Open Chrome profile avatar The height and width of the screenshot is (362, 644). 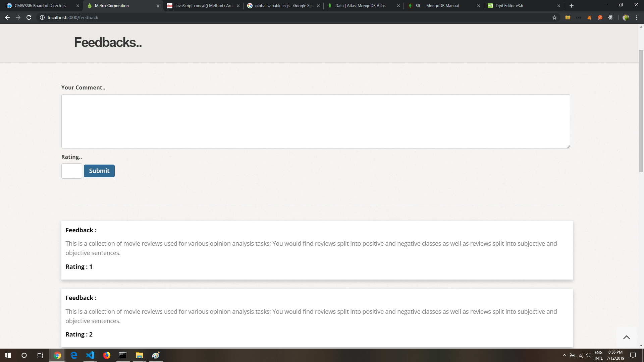click(x=626, y=17)
